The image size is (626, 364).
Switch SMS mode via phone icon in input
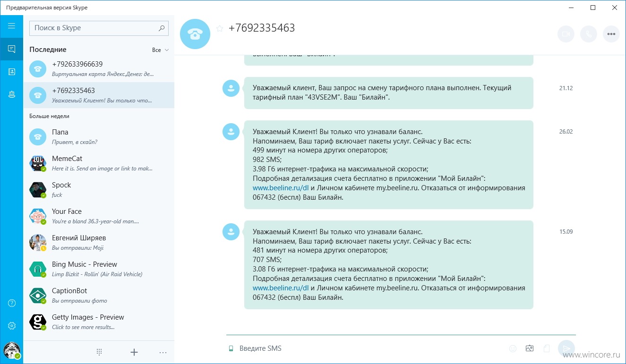pos(231,348)
